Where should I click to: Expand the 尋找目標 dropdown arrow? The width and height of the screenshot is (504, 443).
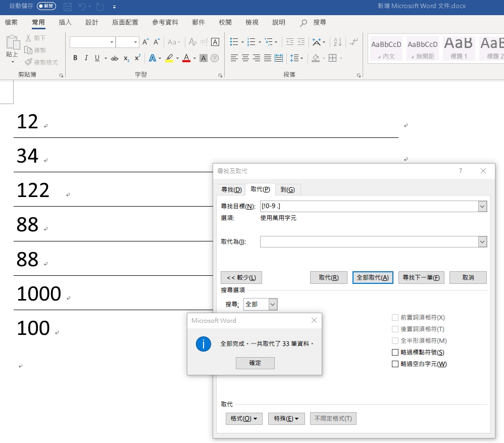tap(482, 206)
